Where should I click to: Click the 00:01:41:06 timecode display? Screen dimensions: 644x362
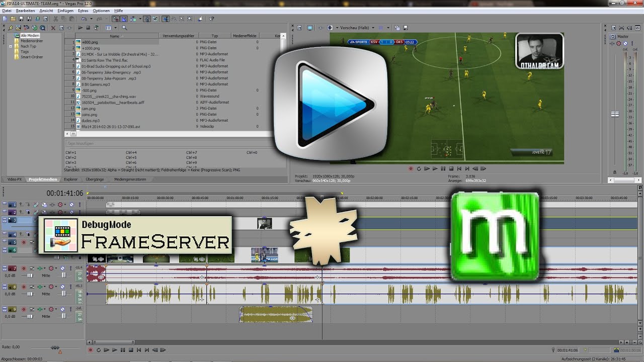(x=65, y=193)
